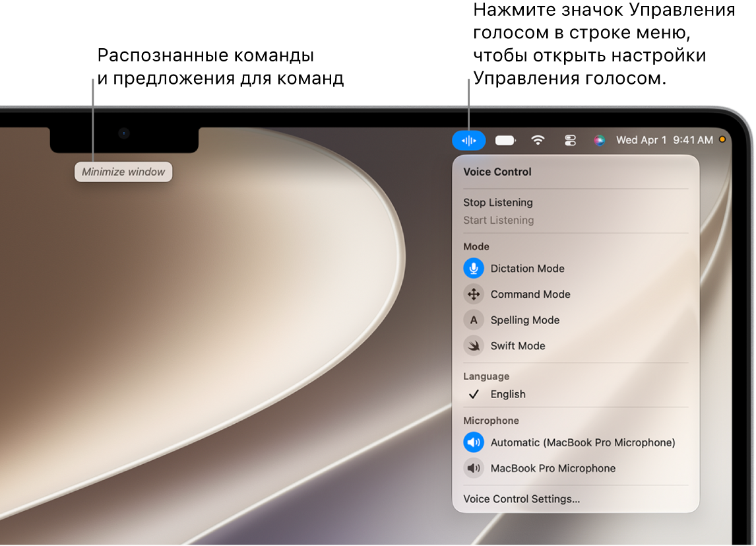756x546 pixels.
Task: Select the Command Mode arrows icon
Action: tap(474, 294)
